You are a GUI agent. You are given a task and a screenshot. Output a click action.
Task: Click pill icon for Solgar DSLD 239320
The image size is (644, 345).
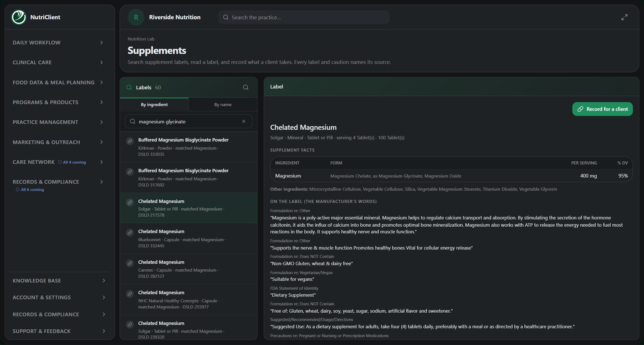point(130,325)
